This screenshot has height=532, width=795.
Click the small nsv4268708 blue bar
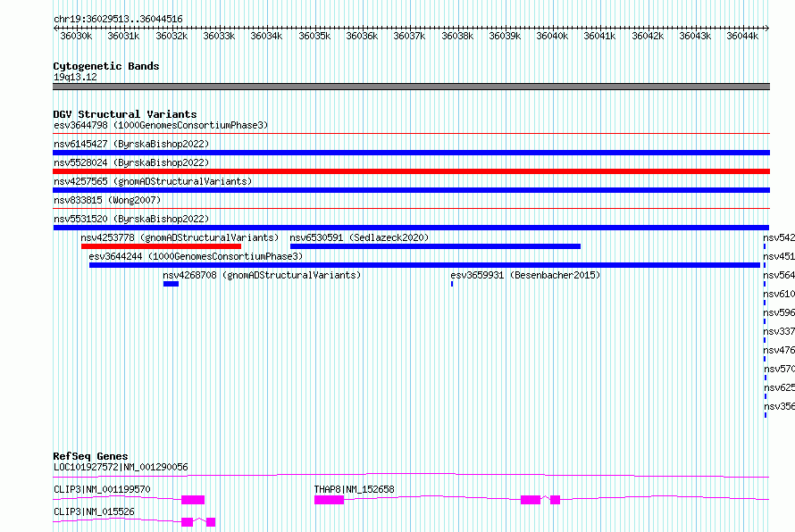[x=171, y=284]
